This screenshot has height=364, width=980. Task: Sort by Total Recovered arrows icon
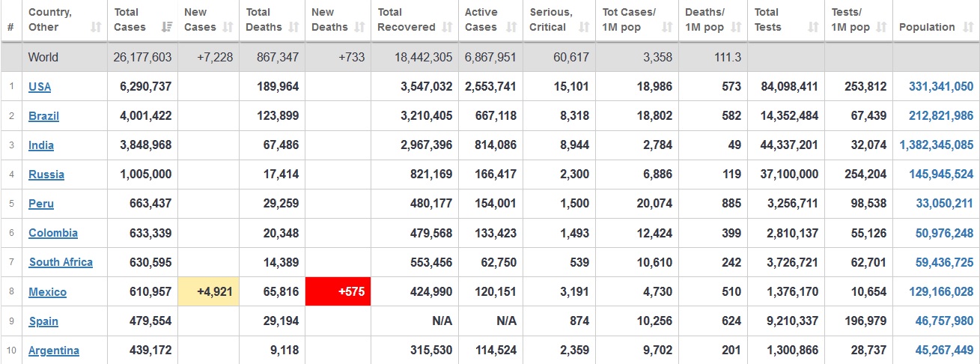[447, 28]
